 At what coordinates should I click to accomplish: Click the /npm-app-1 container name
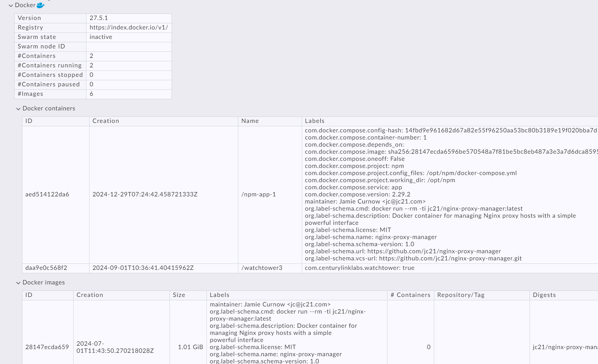[x=258, y=194]
